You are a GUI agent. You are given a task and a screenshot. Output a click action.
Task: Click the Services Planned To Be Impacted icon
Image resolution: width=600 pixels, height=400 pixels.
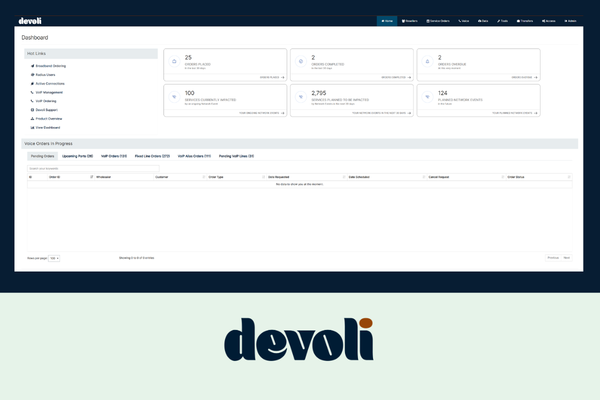pos(301,97)
